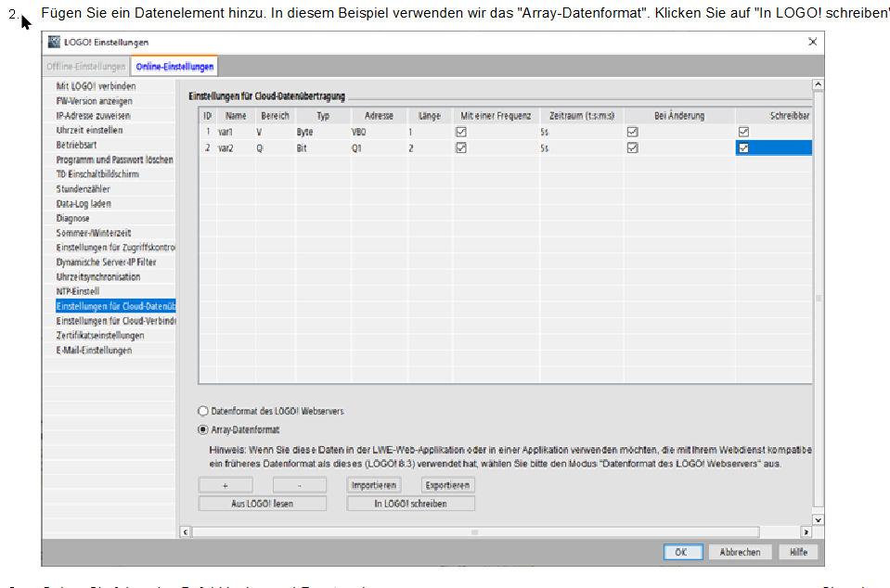Click horizontal scrollbar right arrow
The image size is (890, 588).
pos(806,531)
